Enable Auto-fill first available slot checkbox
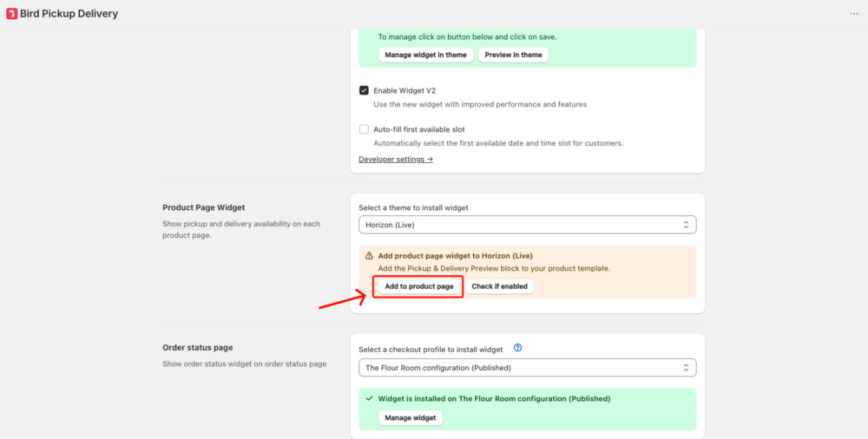Viewport: 868px width, 439px height. tap(364, 129)
